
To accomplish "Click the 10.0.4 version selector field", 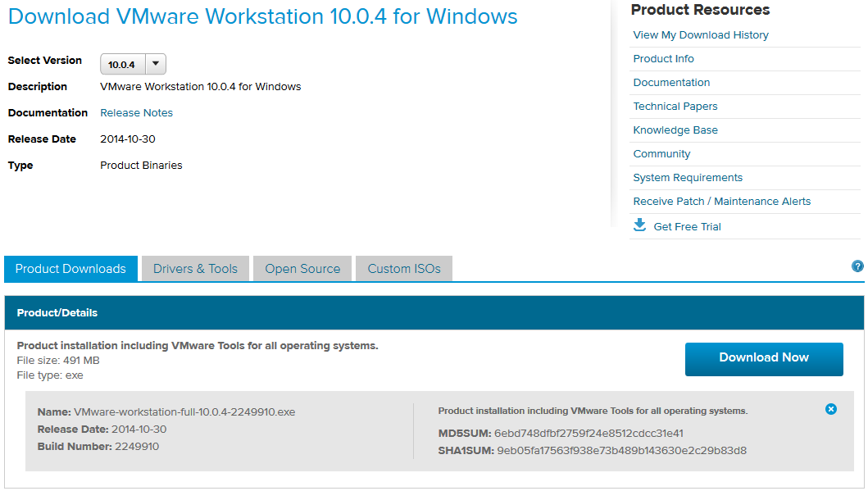I will tap(123, 64).
